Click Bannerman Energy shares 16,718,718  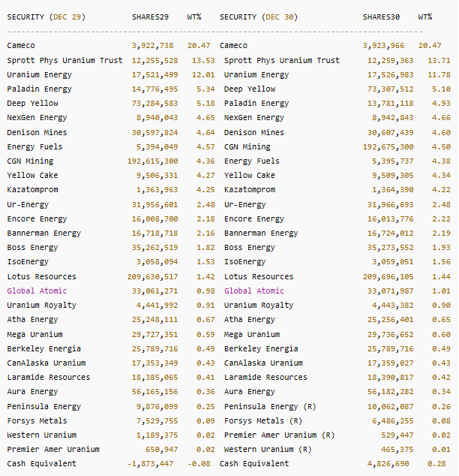click(x=154, y=233)
